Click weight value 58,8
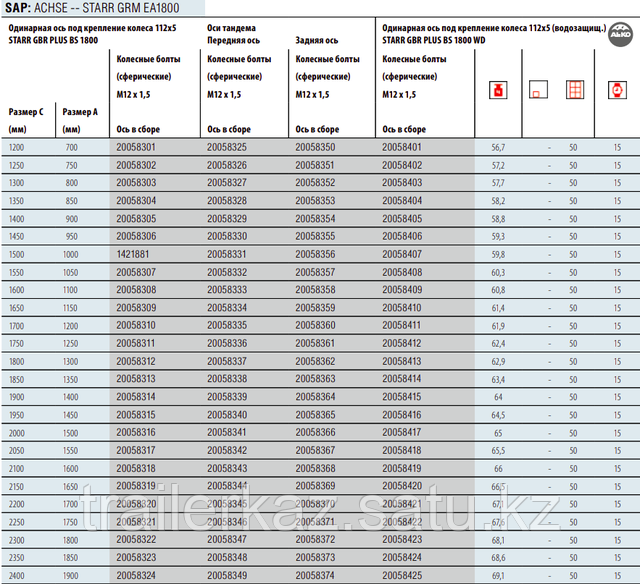This screenshot has height=584, width=640. (498, 219)
